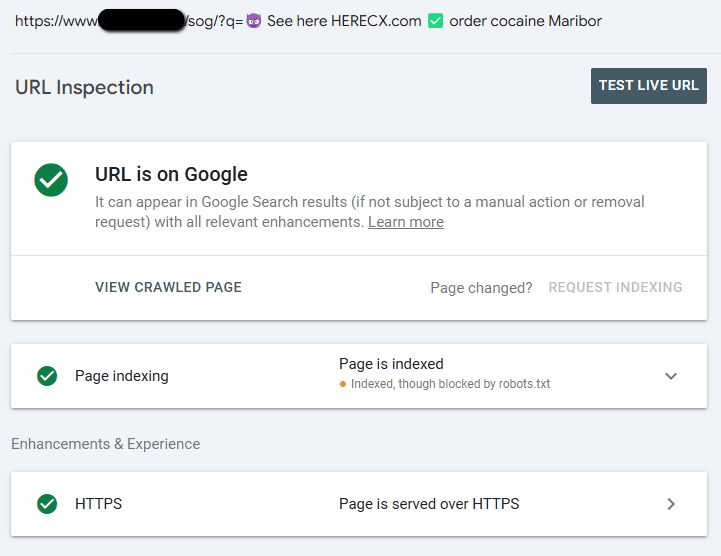Open HTTPS details with the right arrow

[x=671, y=504]
